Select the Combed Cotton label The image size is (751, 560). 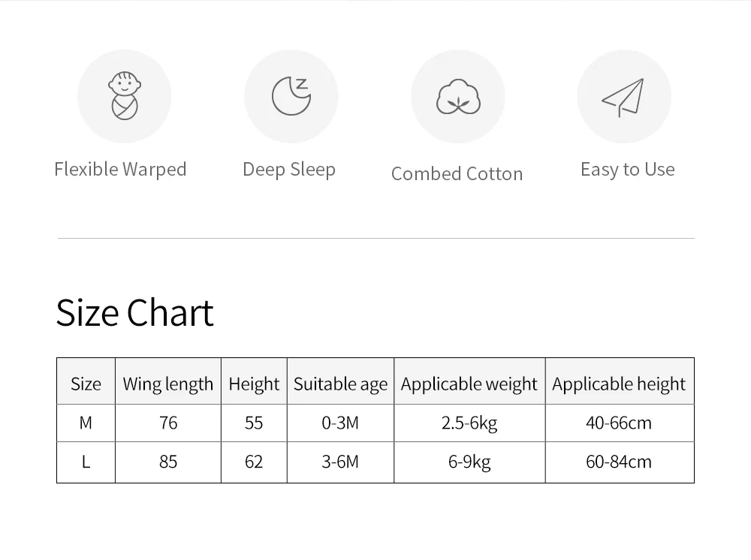457,173
